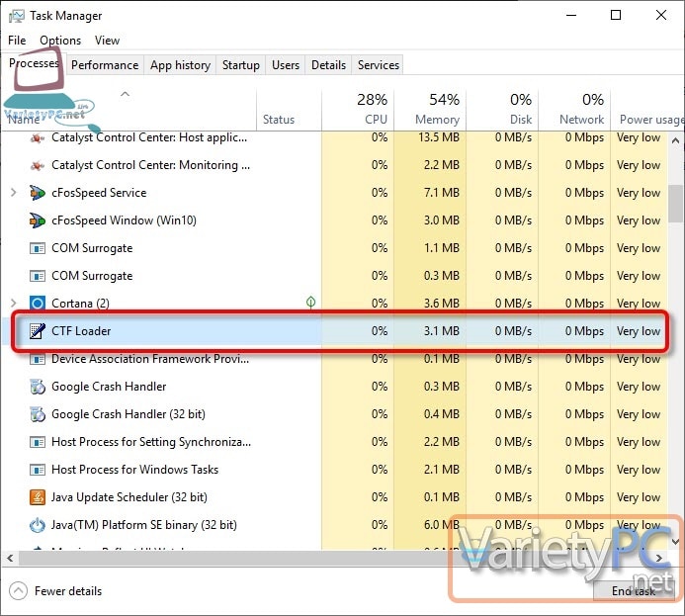
Task: Switch to the Startup tab
Action: click(241, 65)
